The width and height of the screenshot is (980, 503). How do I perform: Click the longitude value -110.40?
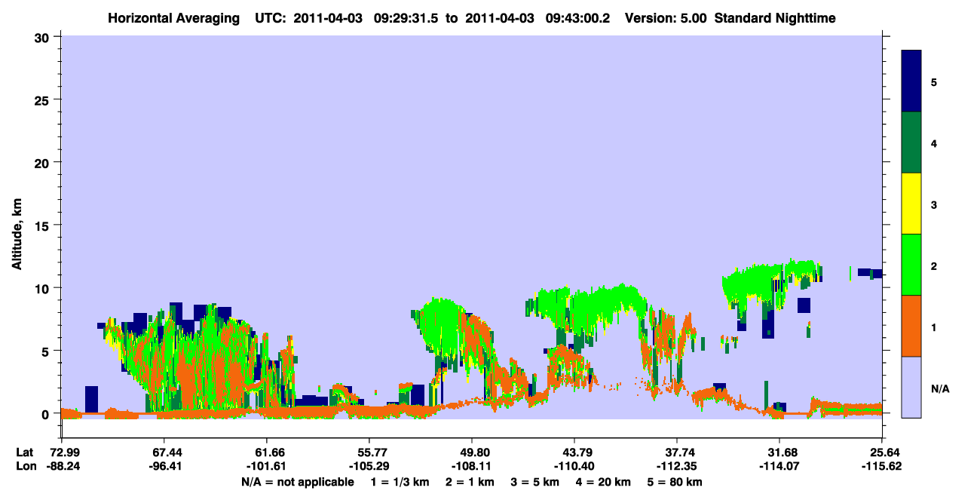coord(574,467)
